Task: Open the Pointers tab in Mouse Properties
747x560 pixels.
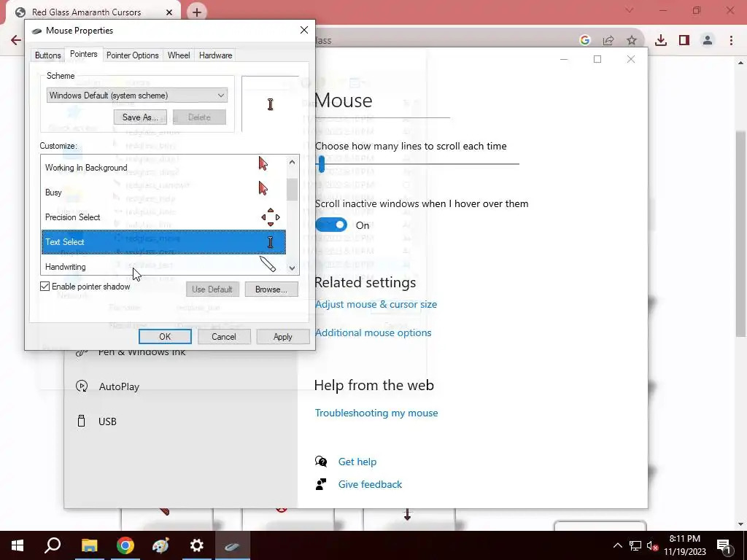Action: coord(83,54)
